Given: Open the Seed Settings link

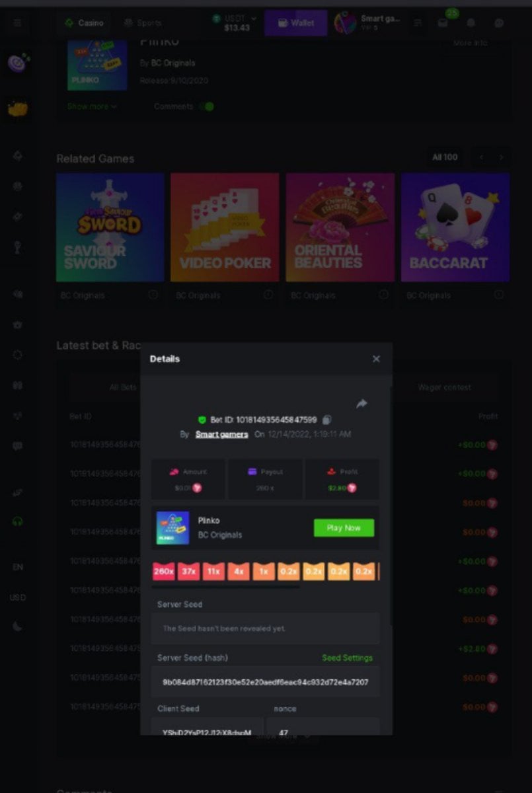Looking at the screenshot, I should (x=347, y=658).
